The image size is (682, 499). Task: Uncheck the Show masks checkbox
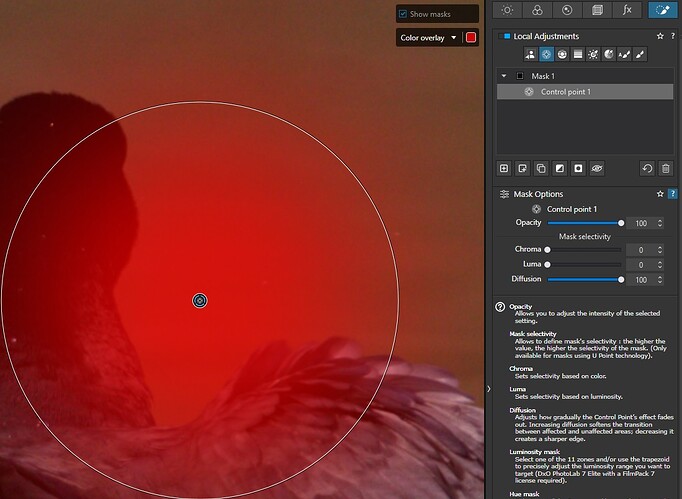coord(402,14)
